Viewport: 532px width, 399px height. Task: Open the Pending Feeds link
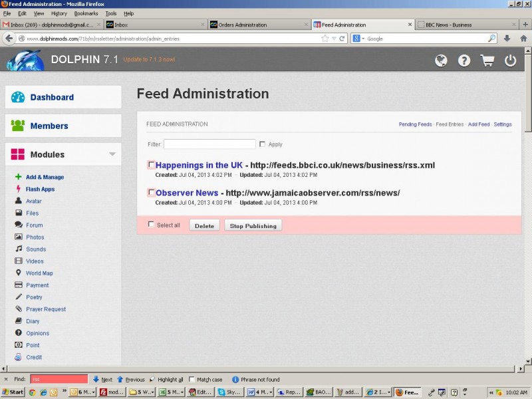tap(415, 124)
